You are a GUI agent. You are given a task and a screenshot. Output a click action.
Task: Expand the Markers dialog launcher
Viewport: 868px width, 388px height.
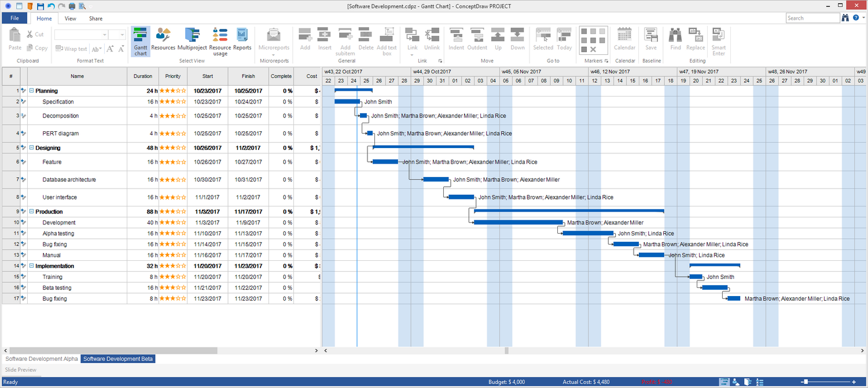coord(606,61)
